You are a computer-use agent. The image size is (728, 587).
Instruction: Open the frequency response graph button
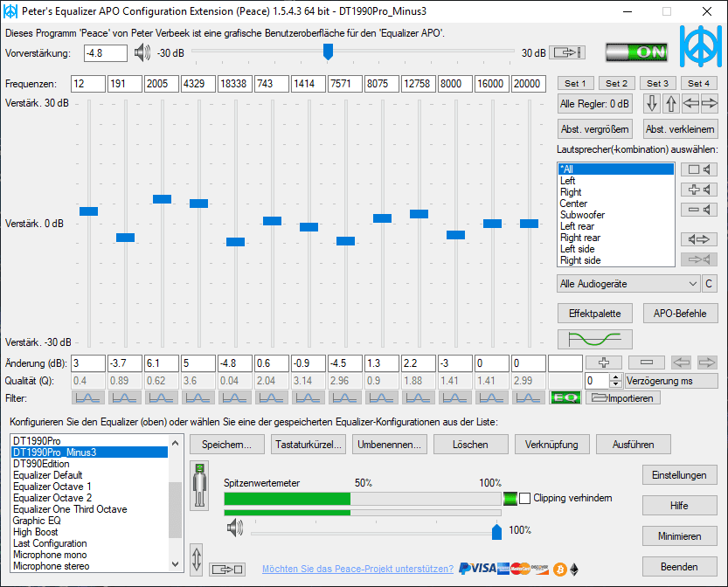point(595,339)
